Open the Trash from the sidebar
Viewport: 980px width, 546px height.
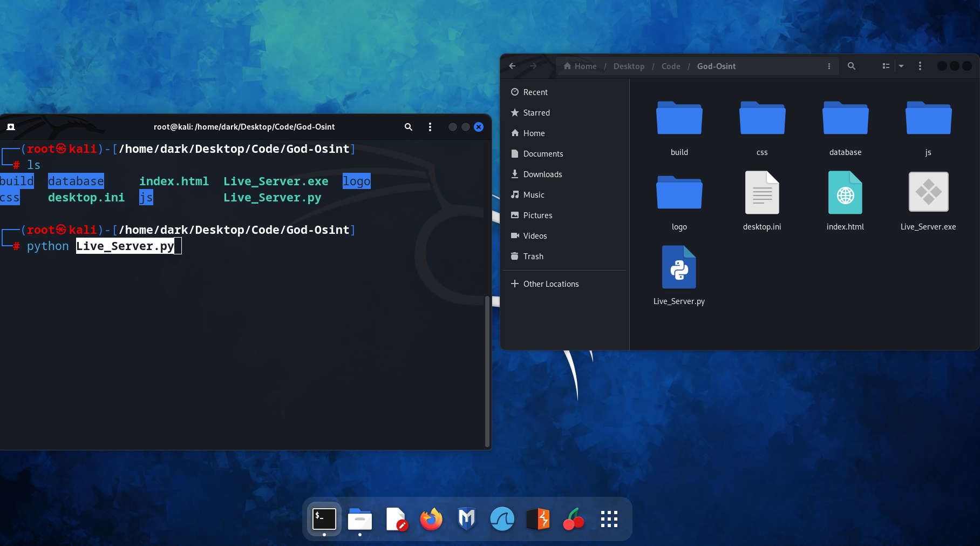click(x=533, y=256)
